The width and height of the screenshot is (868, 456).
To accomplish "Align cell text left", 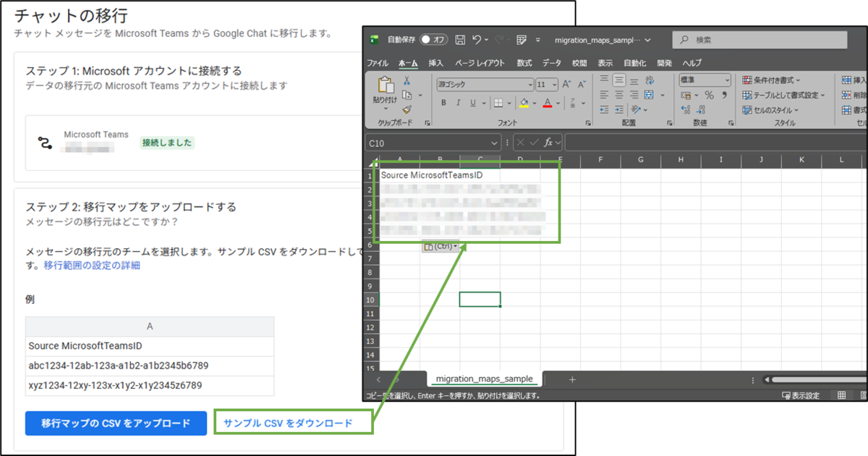I will [x=604, y=95].
